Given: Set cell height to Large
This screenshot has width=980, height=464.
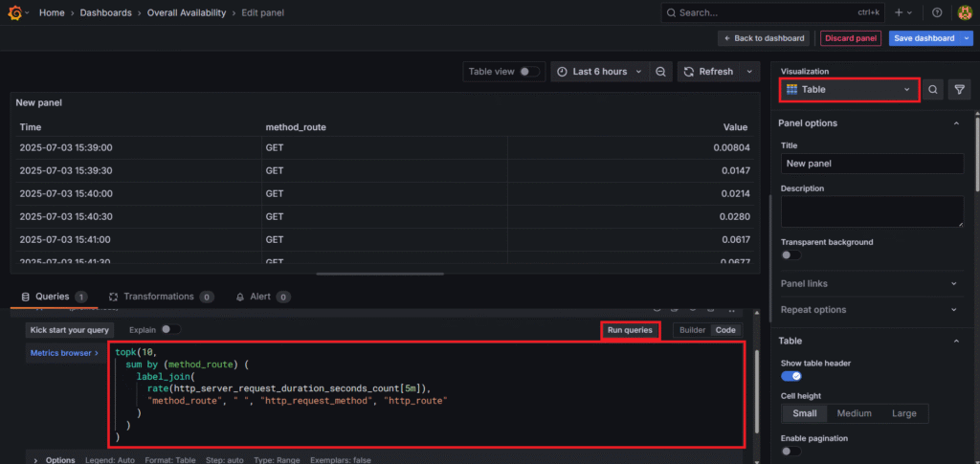Looking at the screenshot, I should [903, 413].
